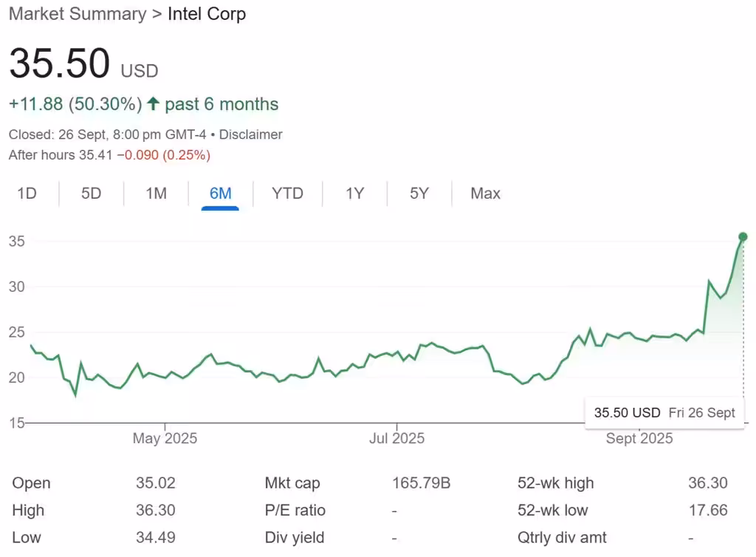The height and width of the screenshot is (557, 756).
Task: Open the Market Summary breadcrumb link
Action: 77,13
